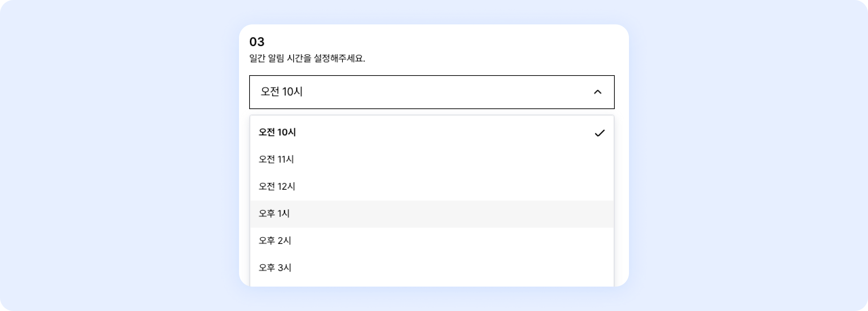Click the "03" step number heading
The height and width of the screenshot is (311, 868).
coord(257,42)
